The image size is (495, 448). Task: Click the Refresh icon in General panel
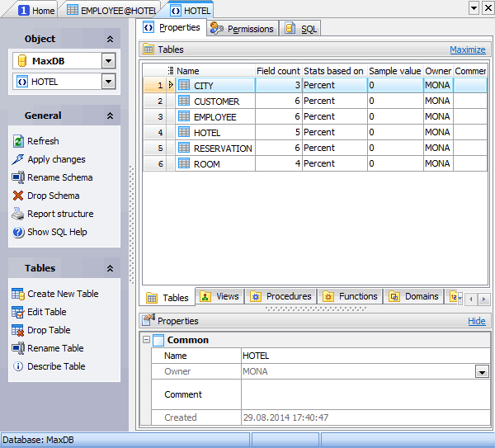tap(18, 141)
